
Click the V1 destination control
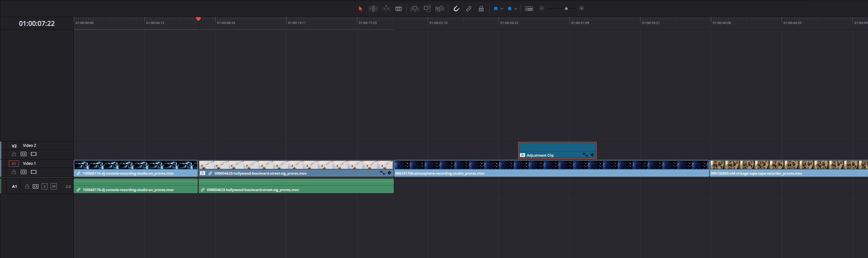(14, 164)
